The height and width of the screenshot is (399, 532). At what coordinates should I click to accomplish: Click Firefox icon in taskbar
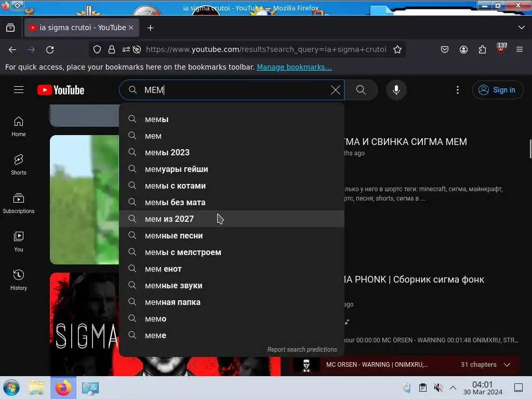click(x=63, y=388)
